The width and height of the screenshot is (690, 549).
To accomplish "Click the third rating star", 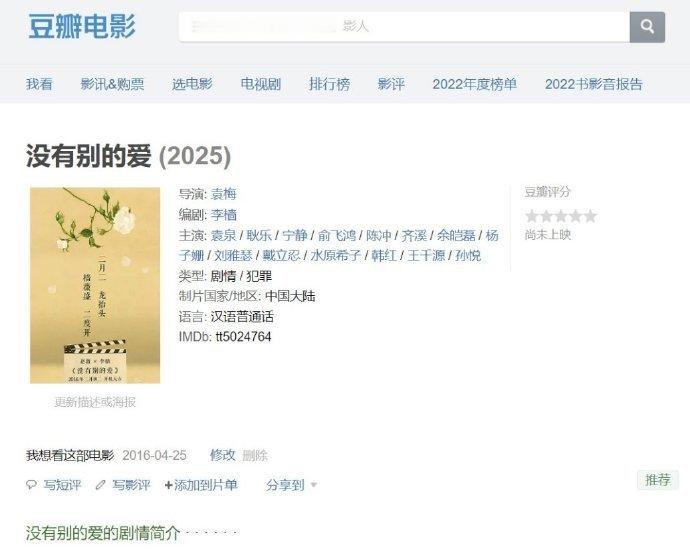I will pyautogui.click(x=561, y=216).
